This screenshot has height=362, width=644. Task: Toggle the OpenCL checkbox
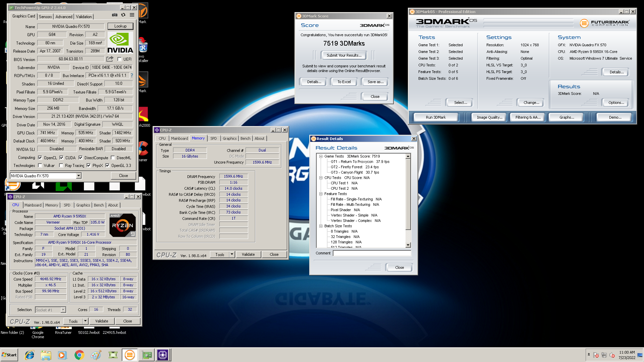point(40,158)
